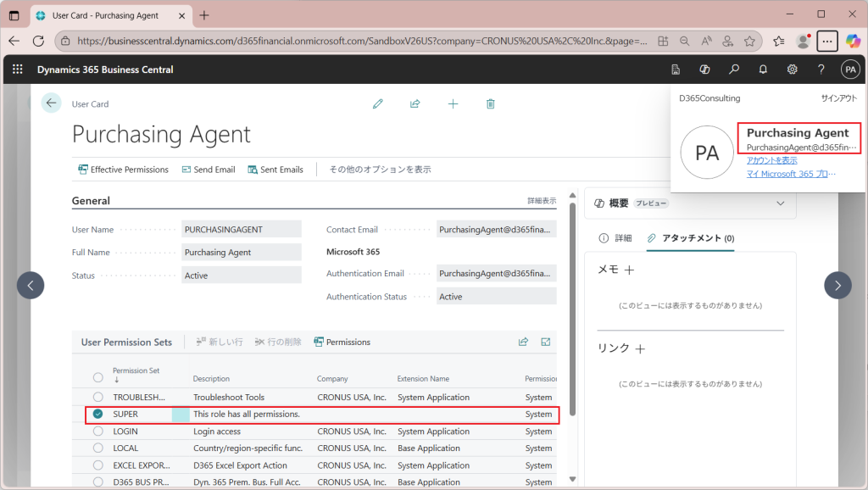Open the settings gear icon
The image size is (868, 490).
click(793, 70)
